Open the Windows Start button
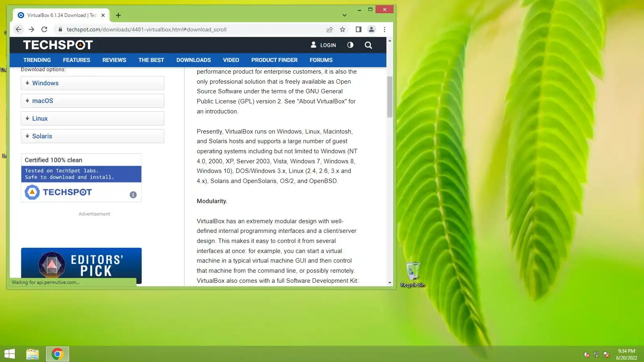 (10, 354)
